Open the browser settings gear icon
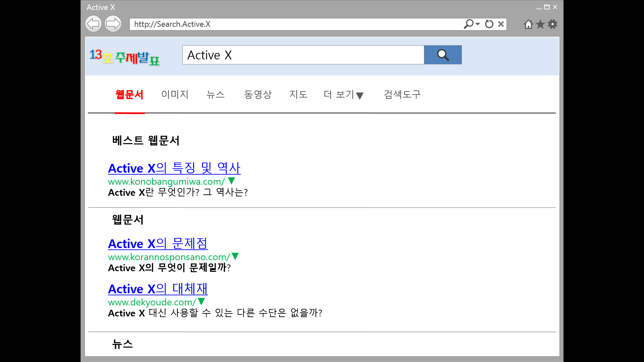 tap(552, 24)
